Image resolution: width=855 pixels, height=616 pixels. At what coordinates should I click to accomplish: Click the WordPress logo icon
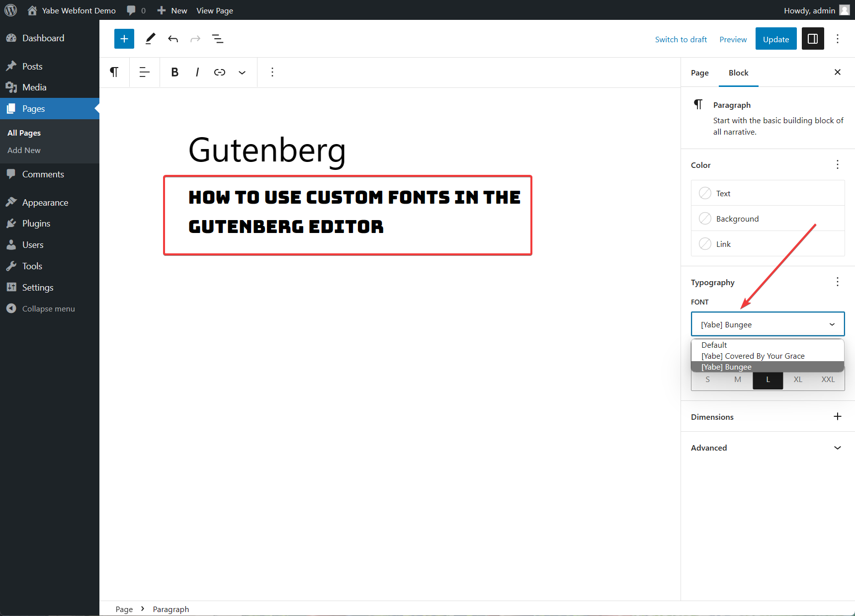coord(10,10)
